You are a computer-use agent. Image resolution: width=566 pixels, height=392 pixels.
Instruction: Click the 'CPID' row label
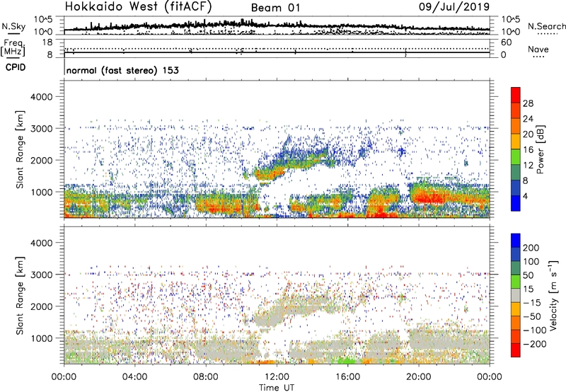[16, 67]
